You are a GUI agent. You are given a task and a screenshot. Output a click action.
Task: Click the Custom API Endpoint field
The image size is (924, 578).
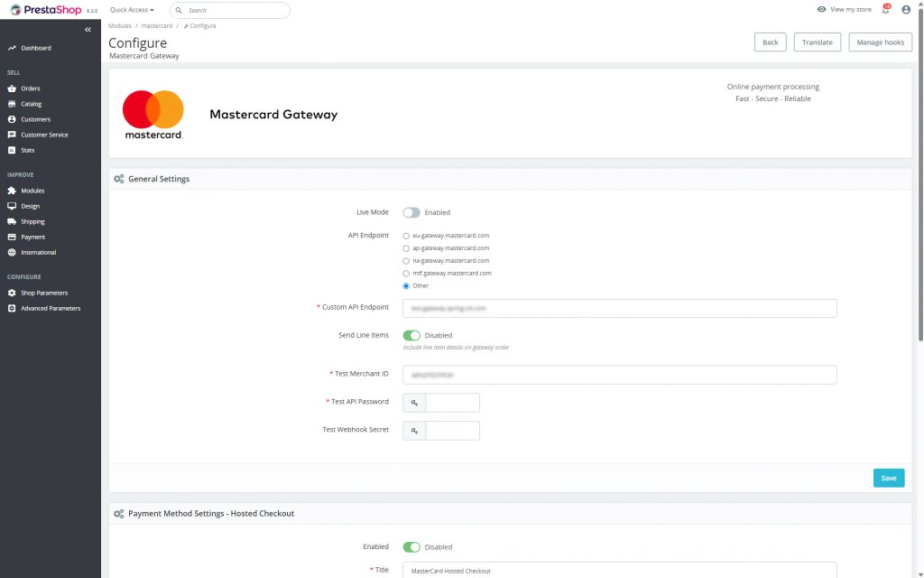[x=619, y=309]
